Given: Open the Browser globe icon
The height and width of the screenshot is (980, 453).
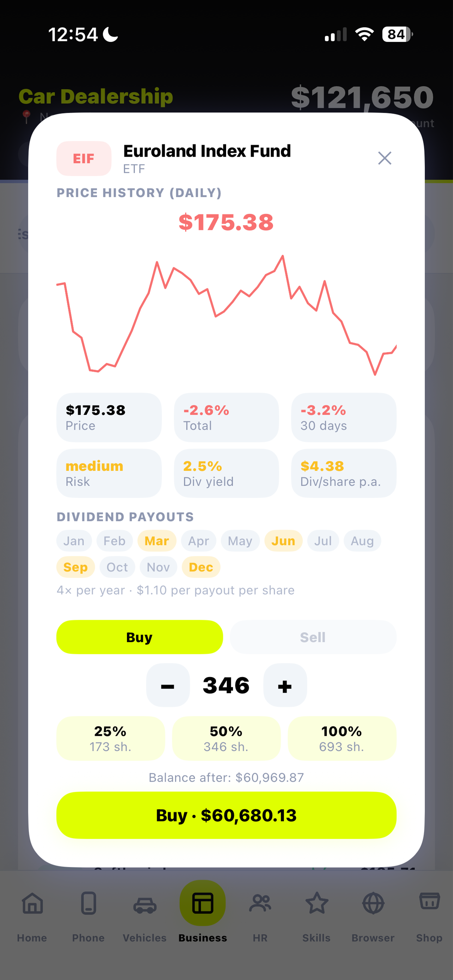Looking at the screenshot, I should pyautogui.click(x=373, y=903).
